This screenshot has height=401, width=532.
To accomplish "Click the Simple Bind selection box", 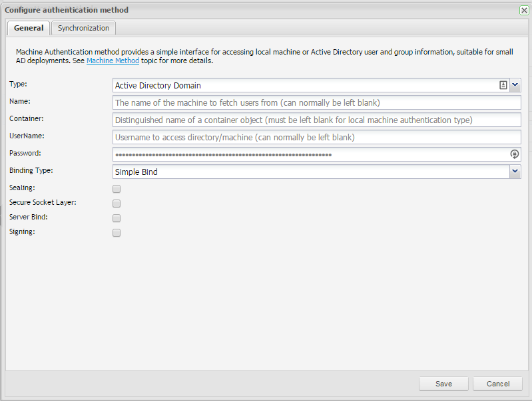I will pos(310,172).
